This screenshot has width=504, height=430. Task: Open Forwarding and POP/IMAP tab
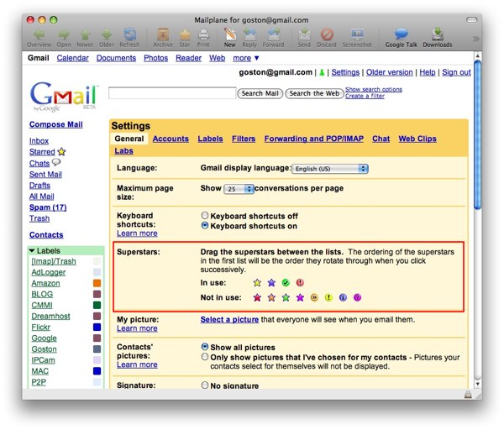[x=314, y=139]
